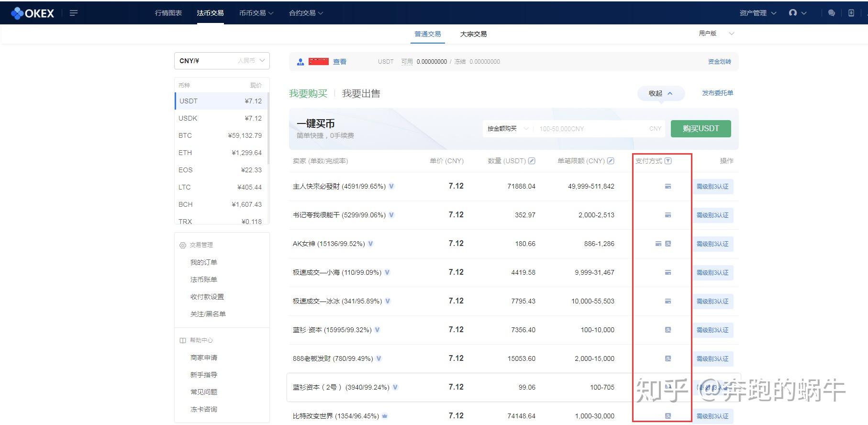Click 需级别3认证 button in 888老板发财 row

click(x=712, y=359)
